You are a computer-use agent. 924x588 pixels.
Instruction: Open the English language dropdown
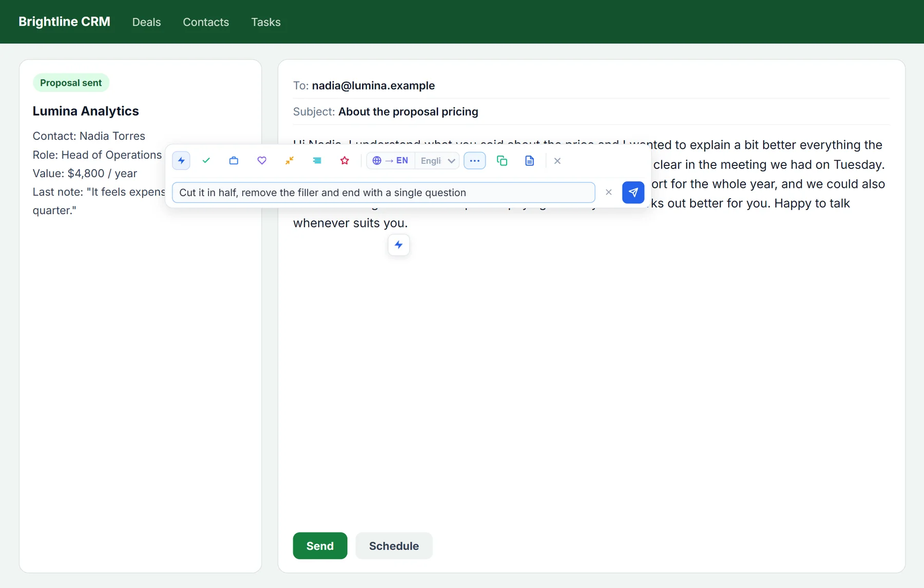(x=437, y=161)
